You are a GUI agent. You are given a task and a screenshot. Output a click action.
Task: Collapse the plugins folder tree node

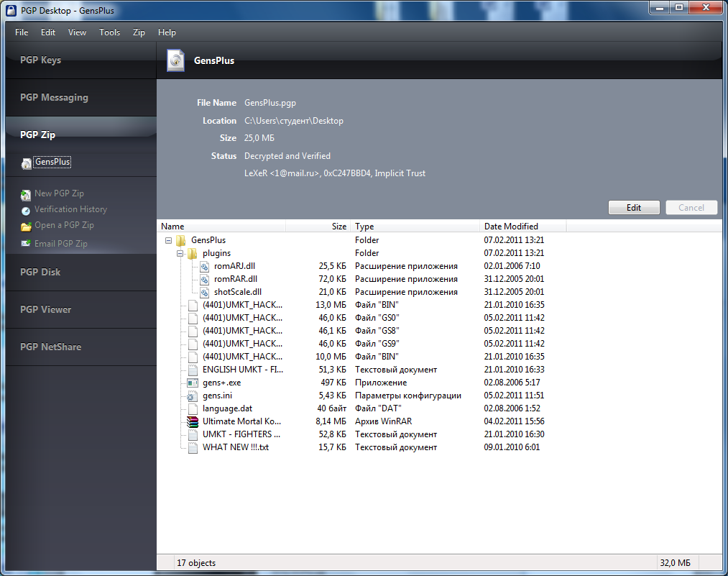coord(180,254)
